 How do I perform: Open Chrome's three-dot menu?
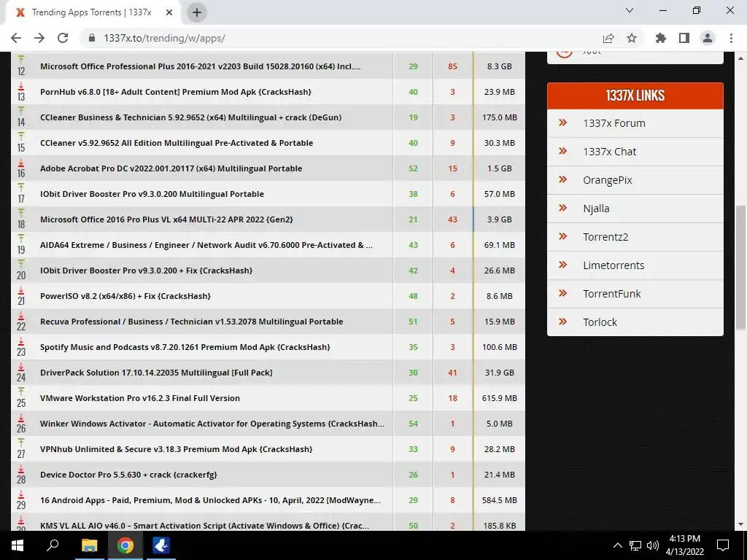pyautogui.click(x=731, y=38)
